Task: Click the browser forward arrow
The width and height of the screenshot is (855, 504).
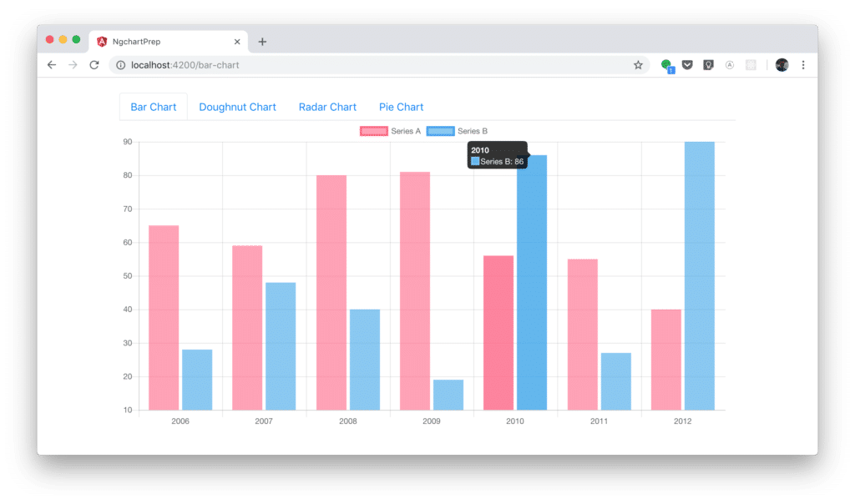Action: [73, 65]
